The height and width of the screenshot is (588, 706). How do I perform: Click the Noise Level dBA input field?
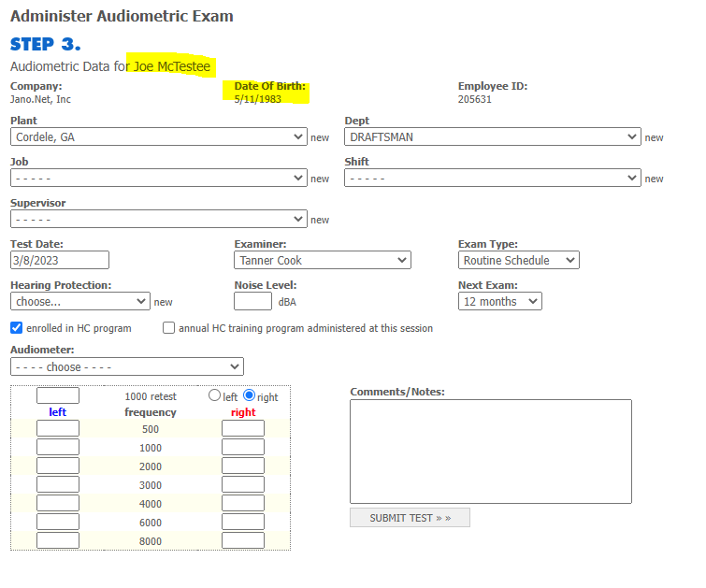coord(253,301)
